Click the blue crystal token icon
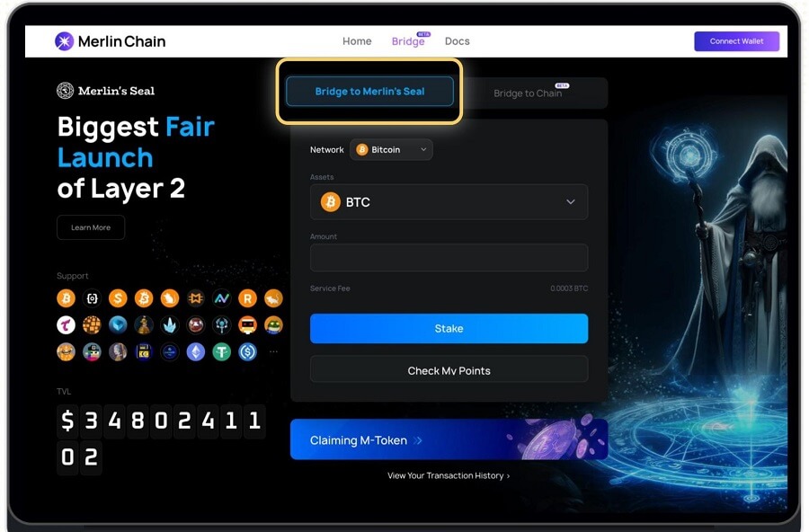Screen dimensions: 809x532 point(169,325)
